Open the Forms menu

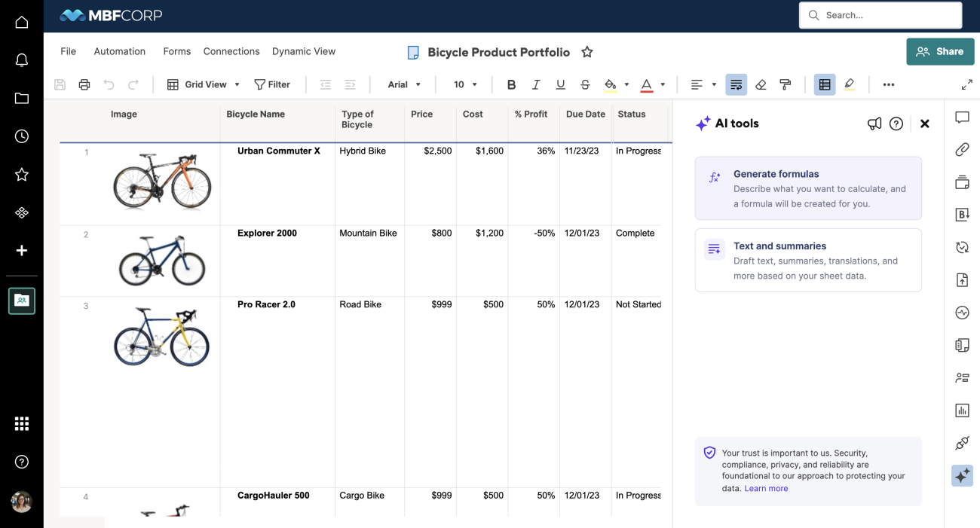click(x=176, y=51)
